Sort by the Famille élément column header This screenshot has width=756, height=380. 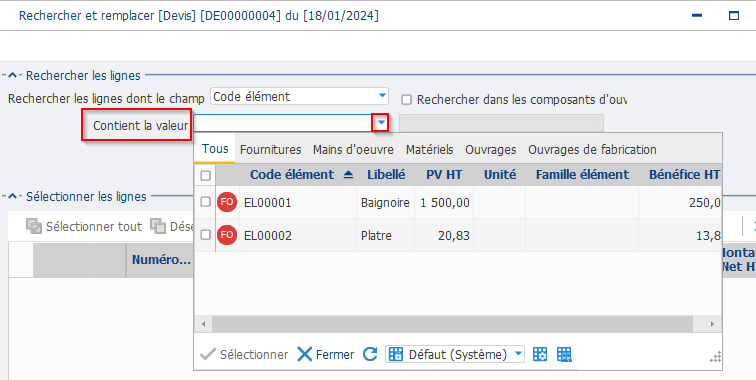pyautogui.click(x=582, y=175)
